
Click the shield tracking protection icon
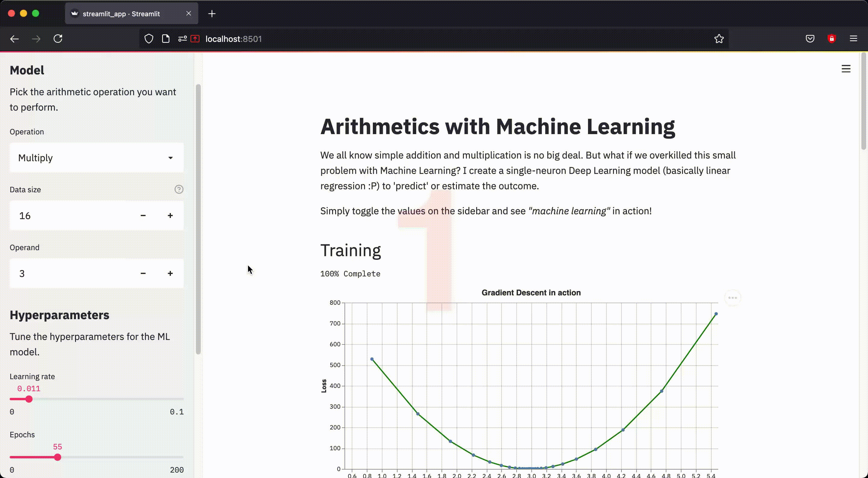(x=149, y=39)
